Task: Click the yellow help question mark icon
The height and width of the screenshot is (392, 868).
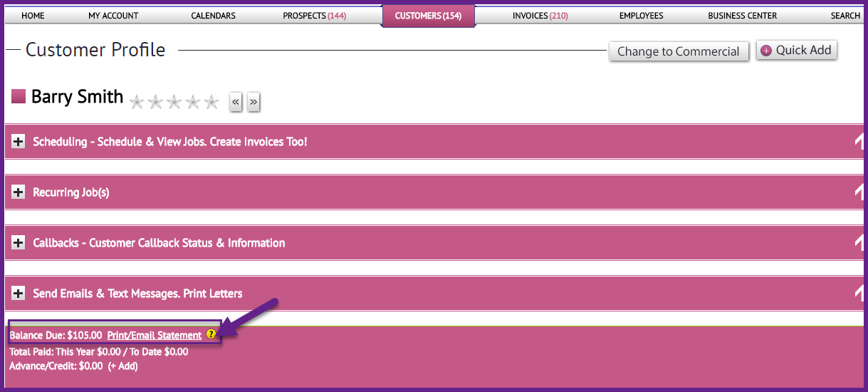Action: point(211,334)
